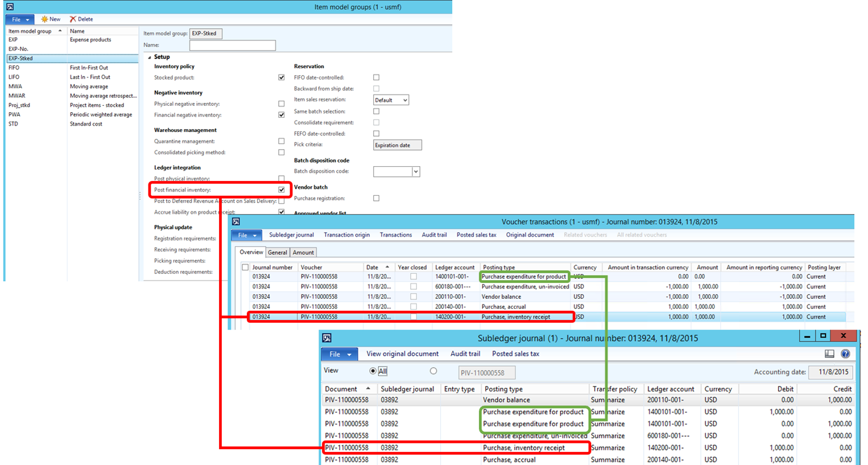Collapse the Setup section

tap(150, 57)
